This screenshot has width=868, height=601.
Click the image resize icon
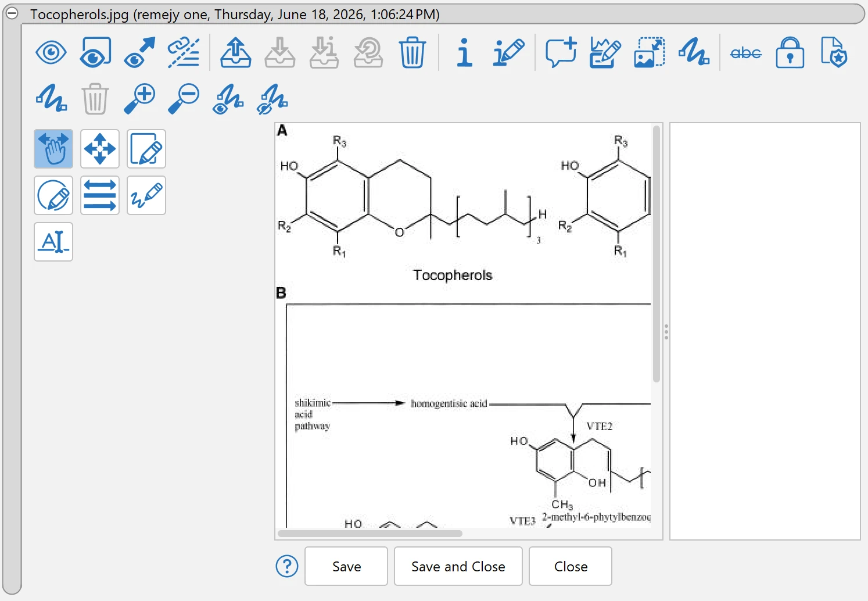point(649,53)
